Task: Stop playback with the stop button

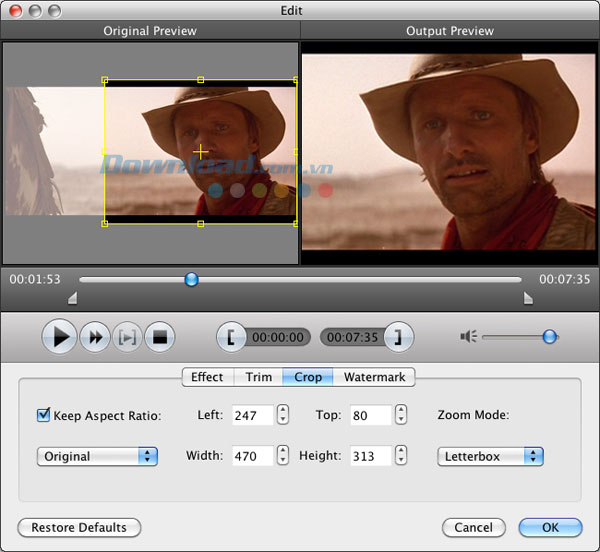Action: tap(160, 337)
